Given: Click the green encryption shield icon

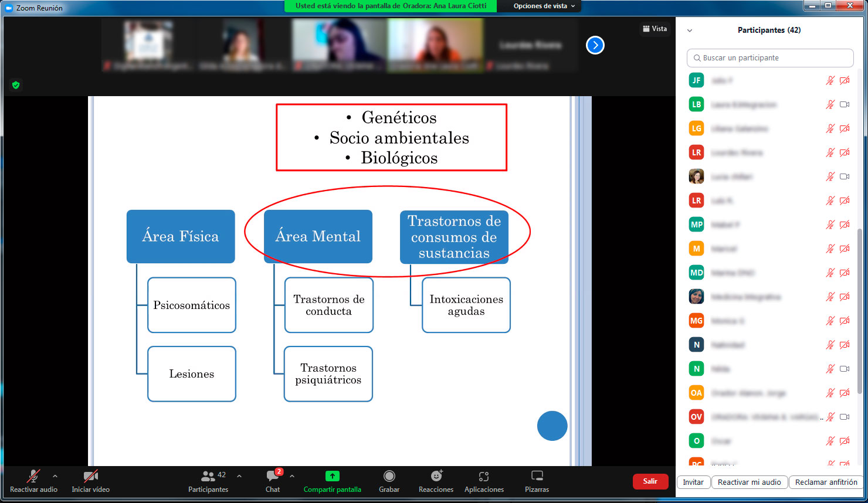Looking at the screenshot, I should pos(16,85).
